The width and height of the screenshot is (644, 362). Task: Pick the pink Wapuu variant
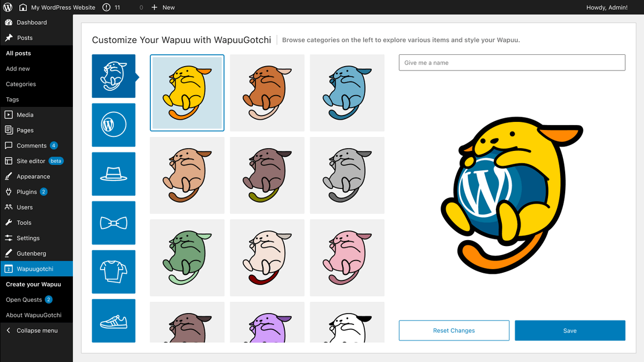(347, 257)
